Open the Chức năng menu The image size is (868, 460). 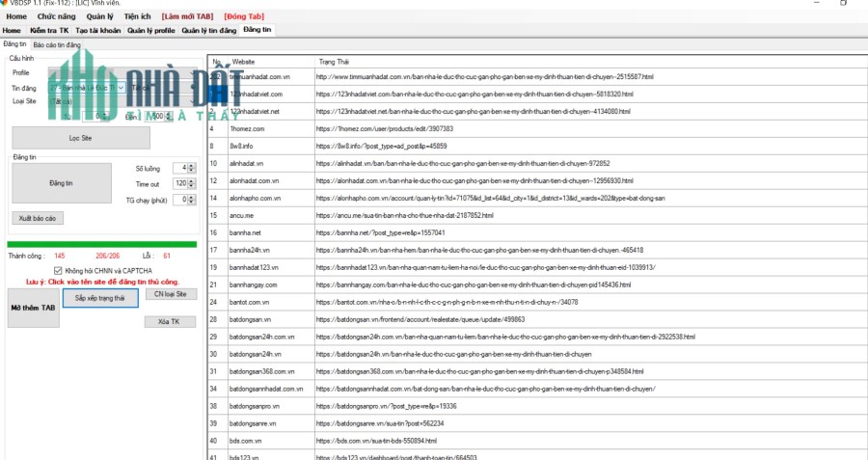57,16
